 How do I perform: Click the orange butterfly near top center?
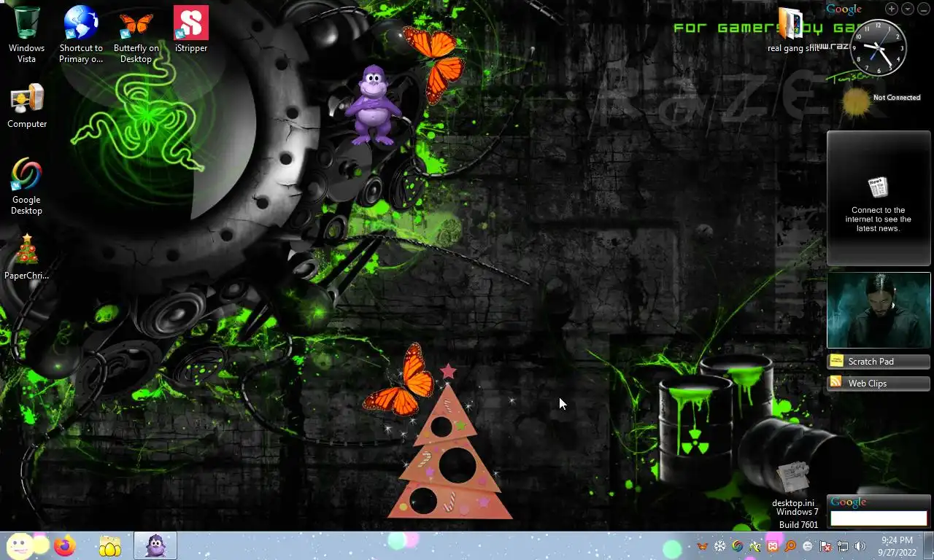(435, 64)
